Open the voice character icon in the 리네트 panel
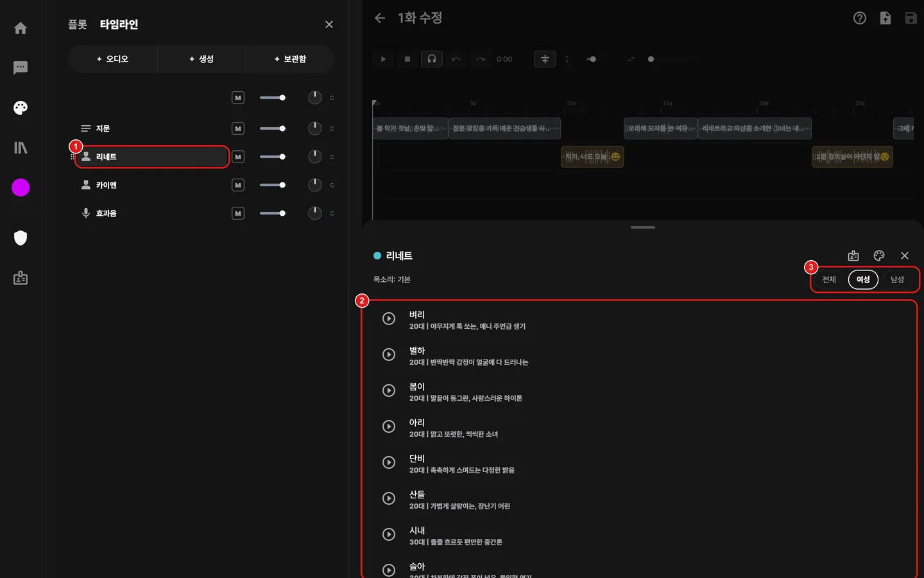924x578 pixels. (853, 256)
